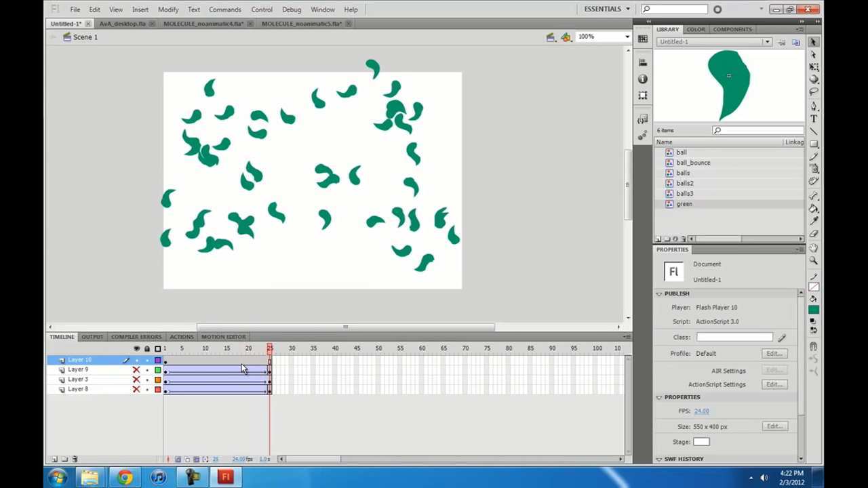Click Delete layer trash icon in timeline
The image size is (868, 488).
pos(75,459)
